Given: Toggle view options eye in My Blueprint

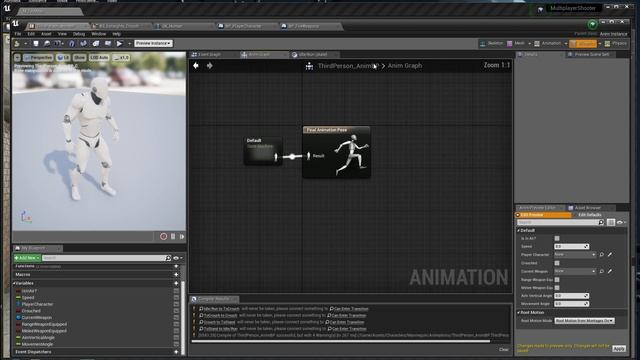Looking at the screenshot, I should [x=177, y=258].
